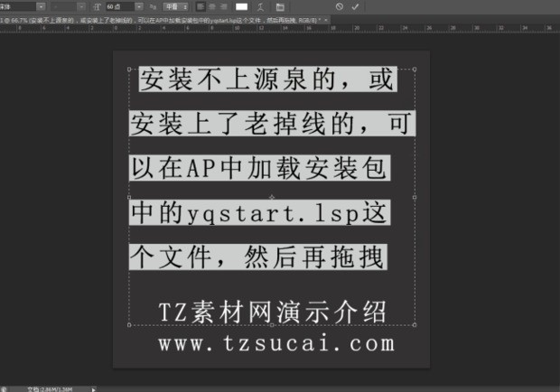Edit the 60 点 font size field
The image size is (560, 392).
pyautogui.click(x=119, y=7)
